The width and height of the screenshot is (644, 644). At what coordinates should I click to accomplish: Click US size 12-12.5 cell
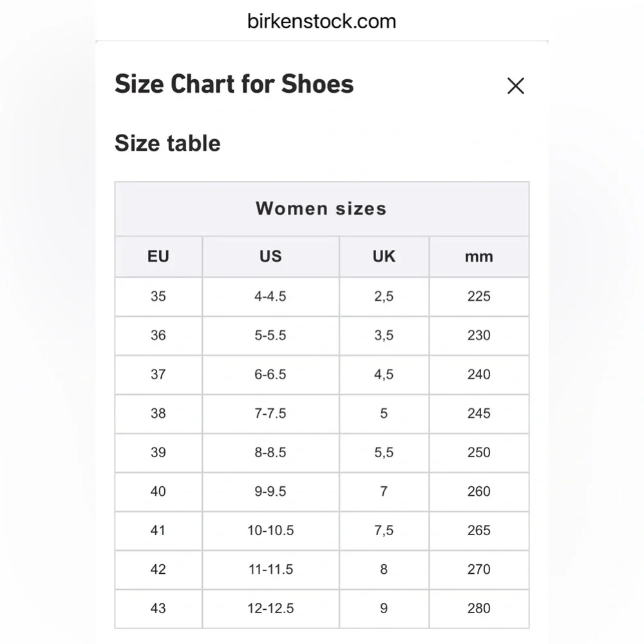[x=270, y=608]
